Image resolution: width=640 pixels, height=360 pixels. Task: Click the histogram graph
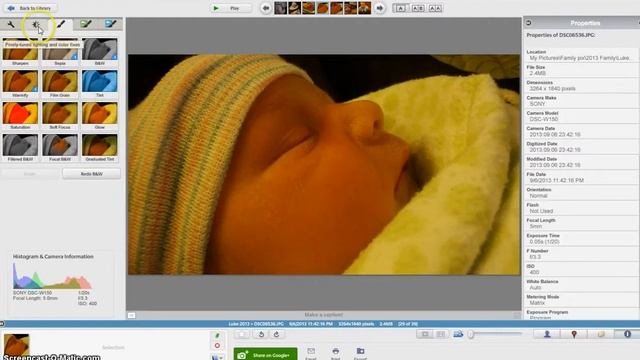coord(52,276)
